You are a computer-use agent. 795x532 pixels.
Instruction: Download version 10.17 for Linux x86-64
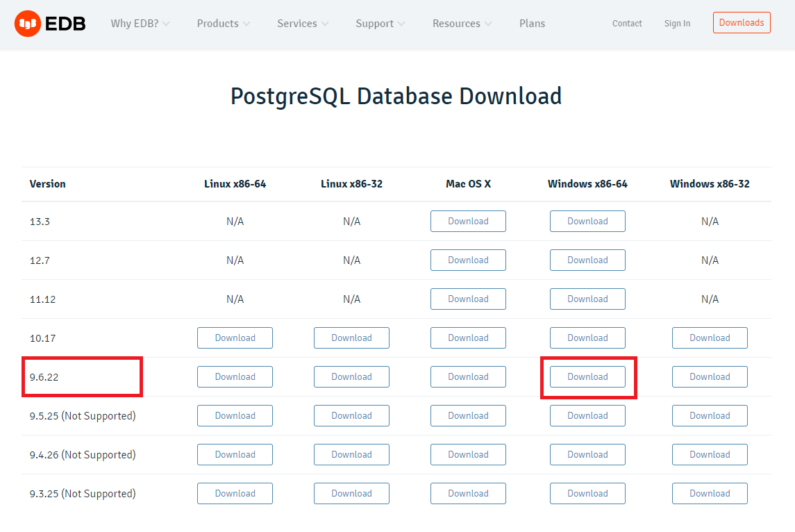point(235,338)
